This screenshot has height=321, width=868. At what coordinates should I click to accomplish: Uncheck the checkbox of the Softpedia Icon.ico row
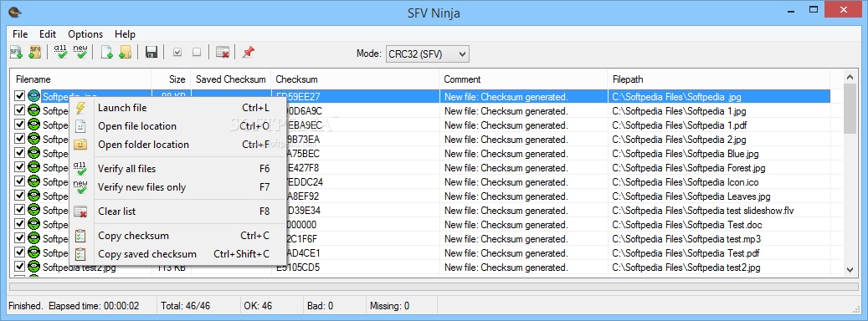pos(20,181)
